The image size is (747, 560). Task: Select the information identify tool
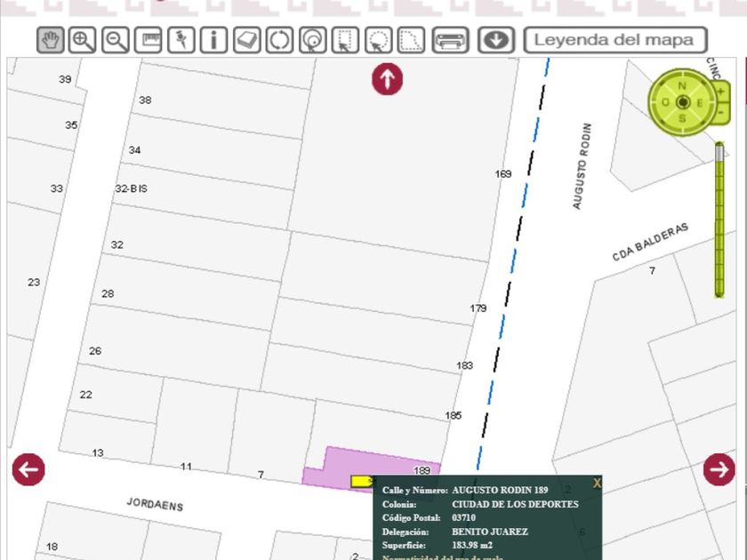[x=213, y=40]
